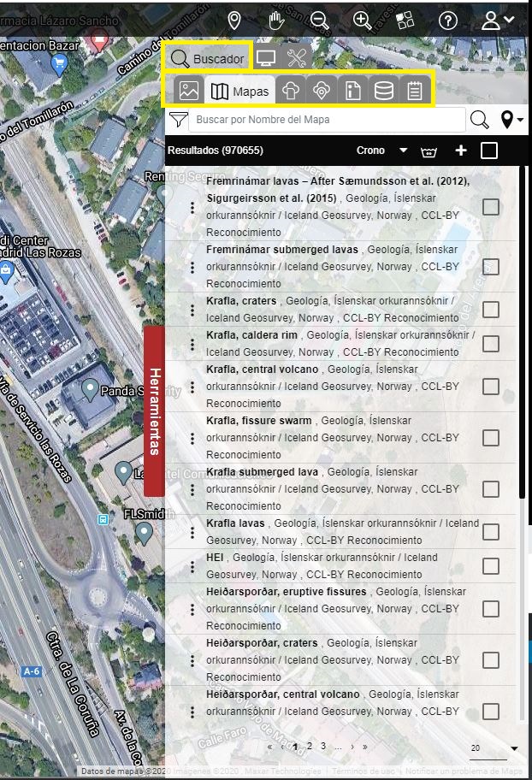532x780 pixels.
Task: Open options menu for Krafla lavas
Action: point(192,532)
